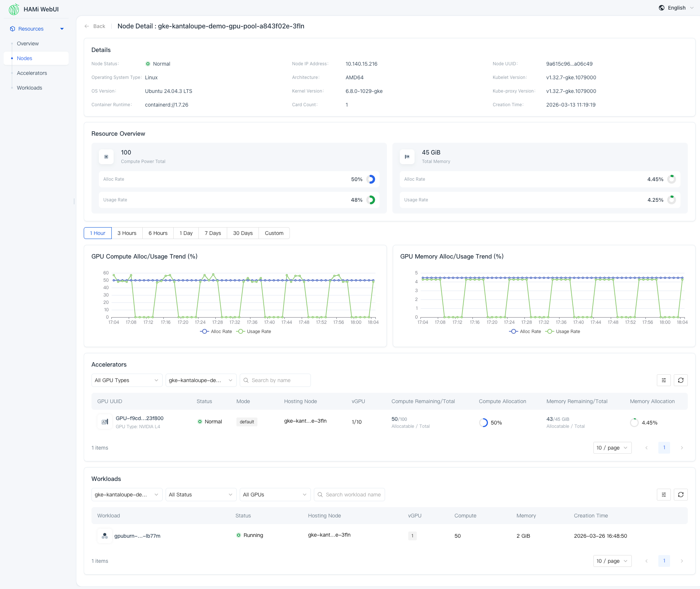Image resolution: width=700 pixels, height=589 pixels.
Task: Open Accelerators in the sidebar
Action: (x=32, y=73)
